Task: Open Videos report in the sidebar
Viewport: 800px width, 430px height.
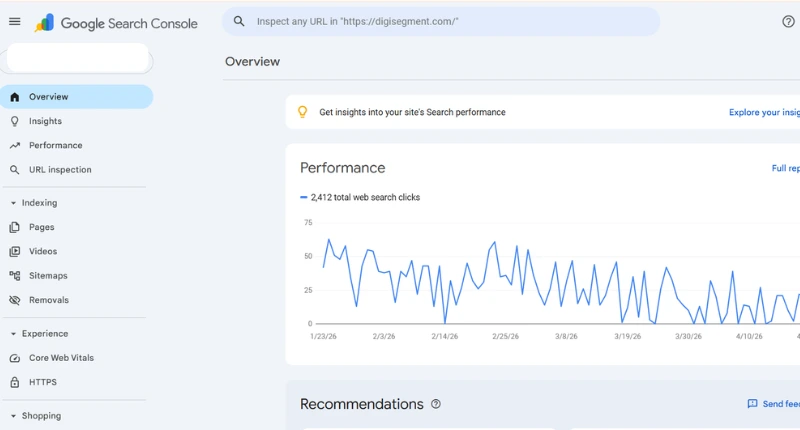Action: click(x=43, y=252)
